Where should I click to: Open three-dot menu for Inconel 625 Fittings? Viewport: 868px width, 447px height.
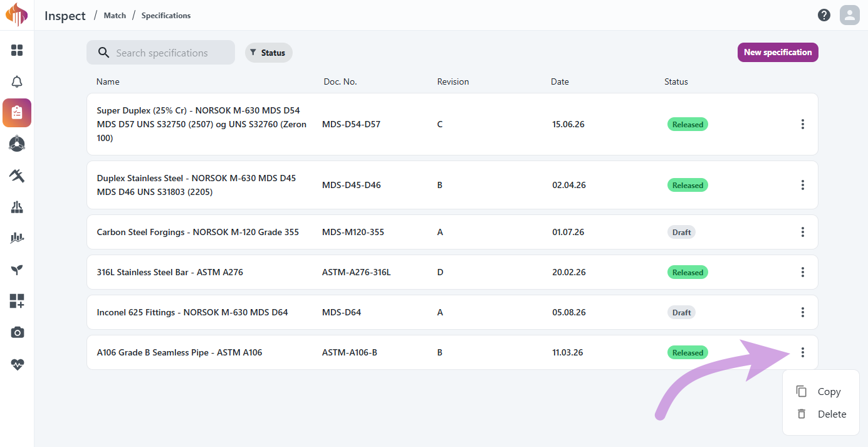(803, 312)
